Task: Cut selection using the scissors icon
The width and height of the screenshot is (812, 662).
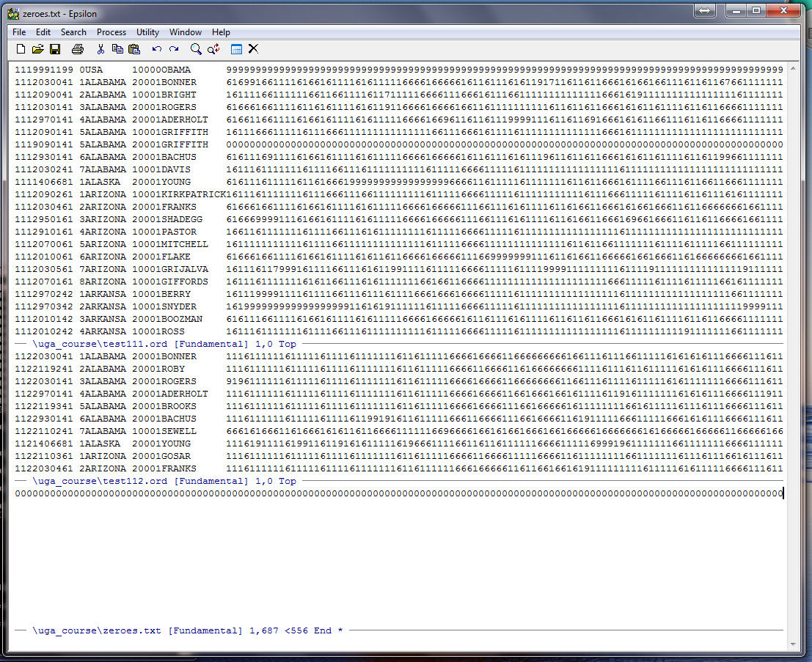Action: tap(100, 49)
